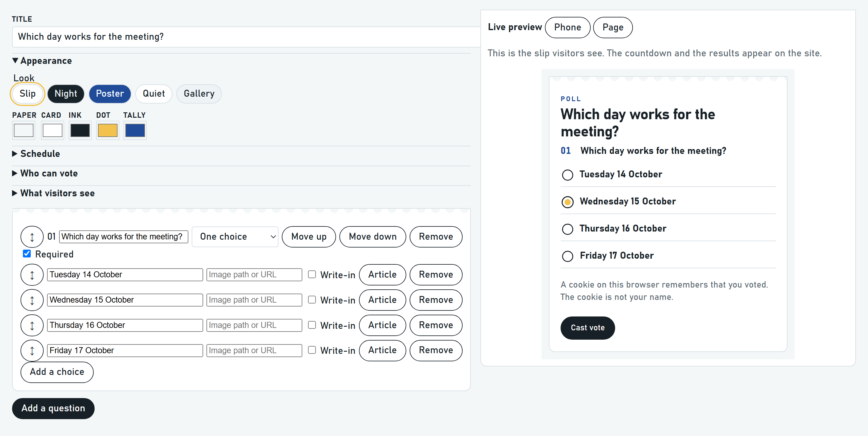Open the One choice question type dropdown

click(235, 237)
